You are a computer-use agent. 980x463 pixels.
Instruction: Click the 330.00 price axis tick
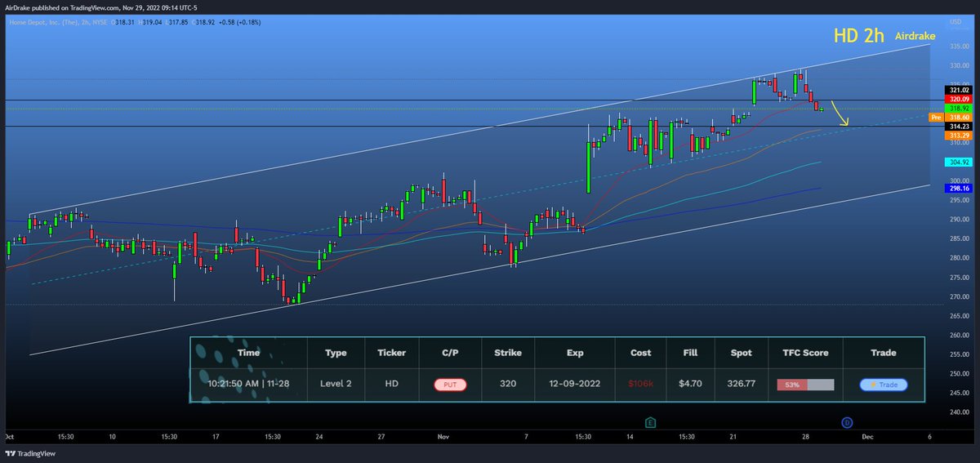(958, 65)
